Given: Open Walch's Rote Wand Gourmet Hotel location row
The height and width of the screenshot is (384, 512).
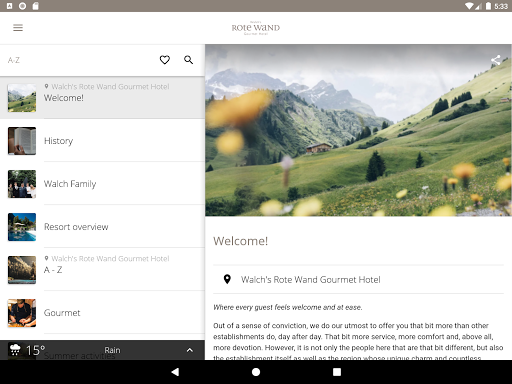Looking at the screenshot, I should point(358,279).
